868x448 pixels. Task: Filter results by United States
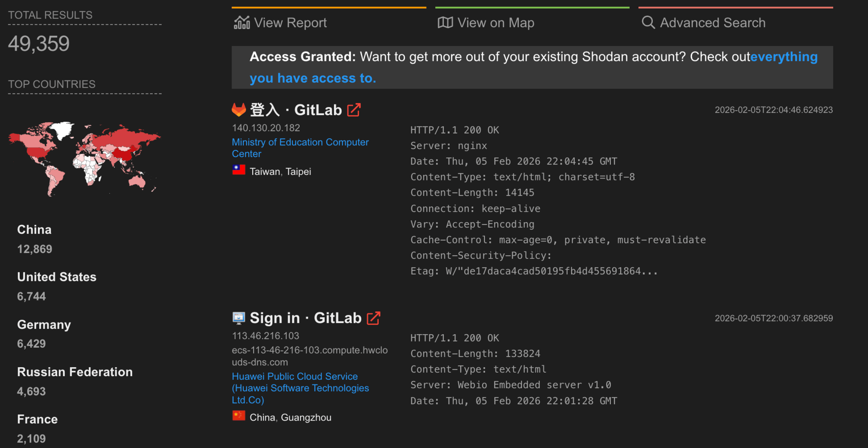point(57,277)
